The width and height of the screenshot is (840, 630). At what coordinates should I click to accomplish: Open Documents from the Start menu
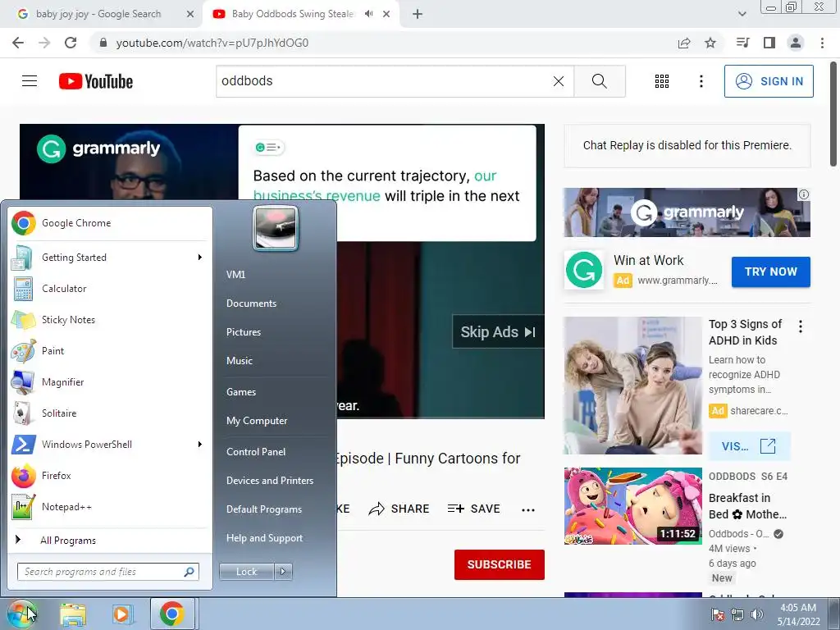[251, 304]
